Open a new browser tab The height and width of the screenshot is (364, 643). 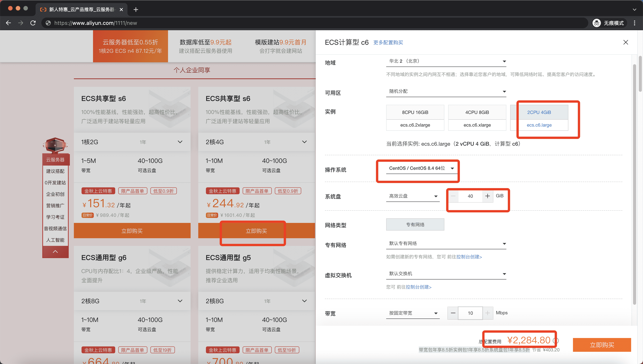tap(136, 10)
